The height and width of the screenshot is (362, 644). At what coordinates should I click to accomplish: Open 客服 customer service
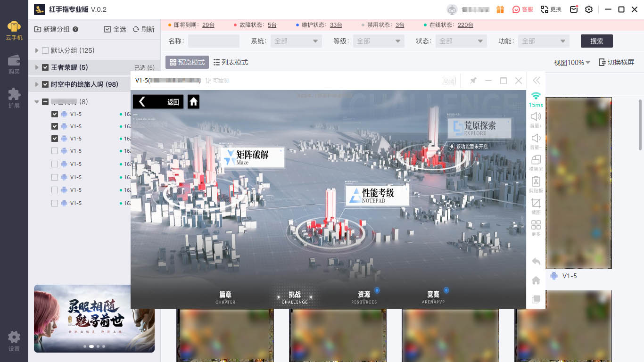point(523,9)
